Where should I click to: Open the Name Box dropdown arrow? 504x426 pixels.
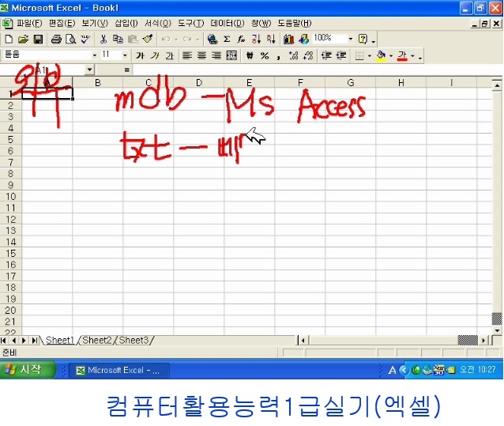point(89,70)
